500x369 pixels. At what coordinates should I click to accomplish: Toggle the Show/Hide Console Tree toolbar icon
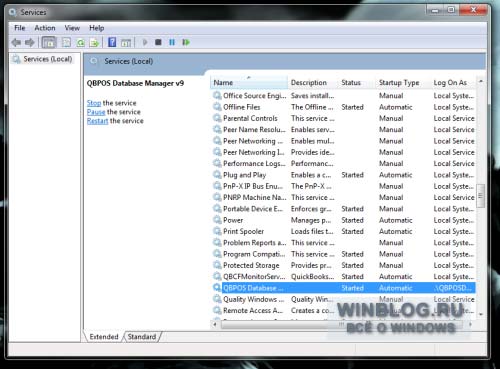tap(49, 42)
